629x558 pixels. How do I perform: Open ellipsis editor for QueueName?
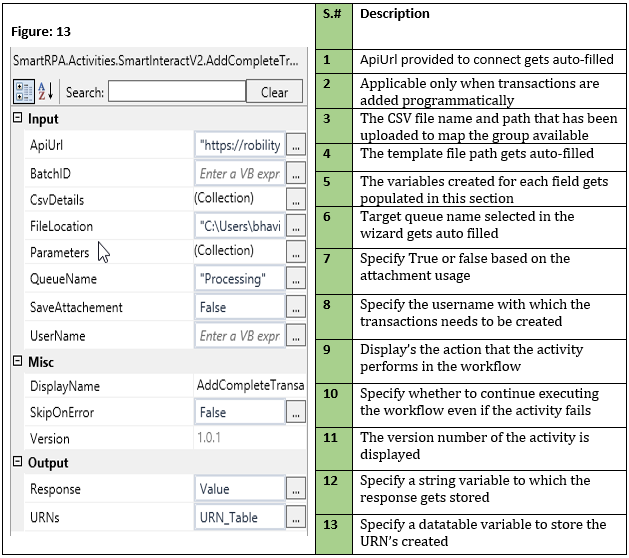[x=295, y=280]
